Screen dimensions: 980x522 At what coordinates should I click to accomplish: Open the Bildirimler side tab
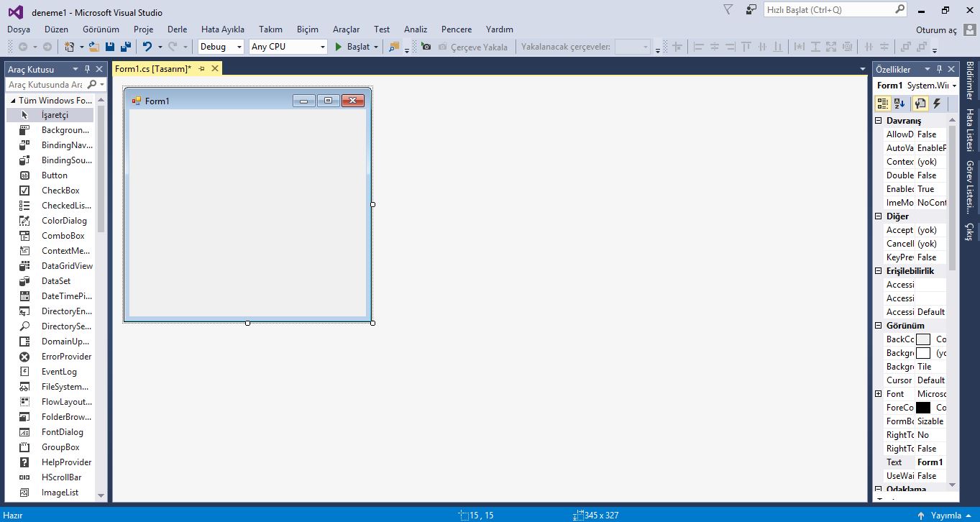pos(970,80)
